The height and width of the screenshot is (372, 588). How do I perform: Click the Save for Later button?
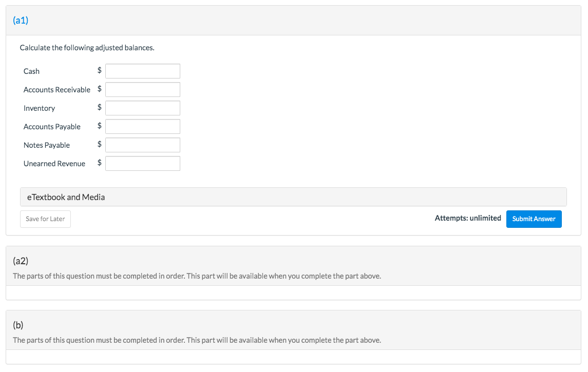(45, 219)
